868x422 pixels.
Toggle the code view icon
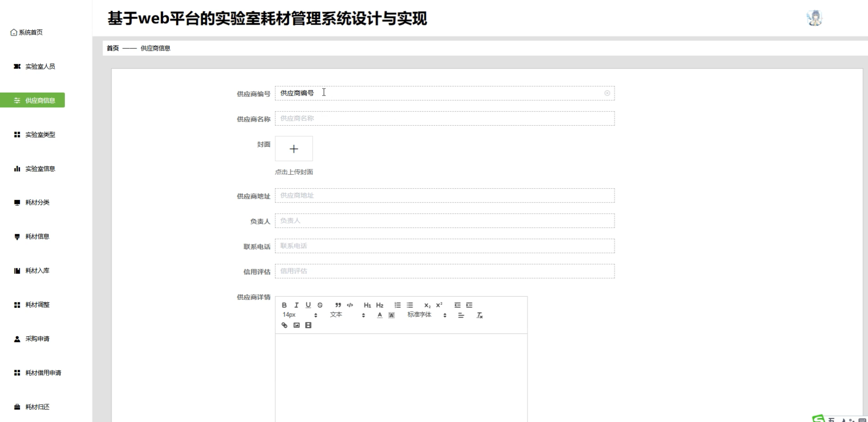point(350,305)
